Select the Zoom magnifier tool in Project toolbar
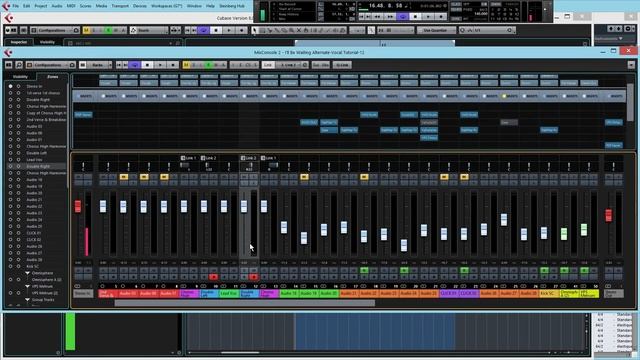The image size is (640, 360). click(x=291, y=30)
